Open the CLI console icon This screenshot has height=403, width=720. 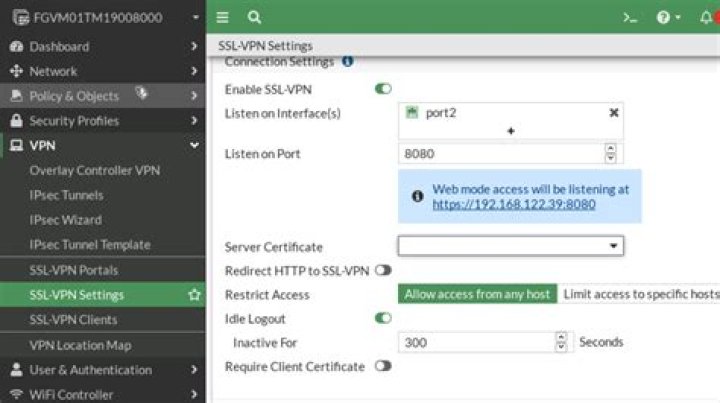tap(630, 17)
